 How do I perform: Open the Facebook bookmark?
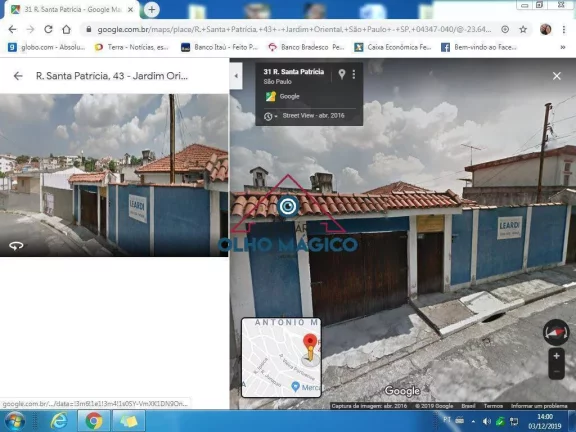[x=479, y=47]
